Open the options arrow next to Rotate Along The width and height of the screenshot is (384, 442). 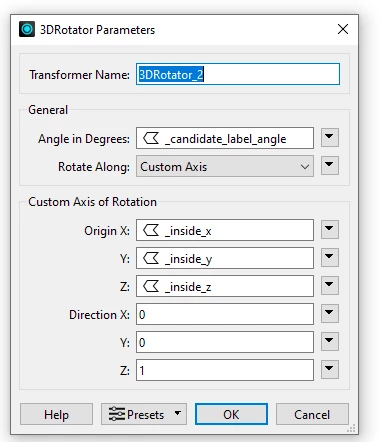tap(330, 165)
